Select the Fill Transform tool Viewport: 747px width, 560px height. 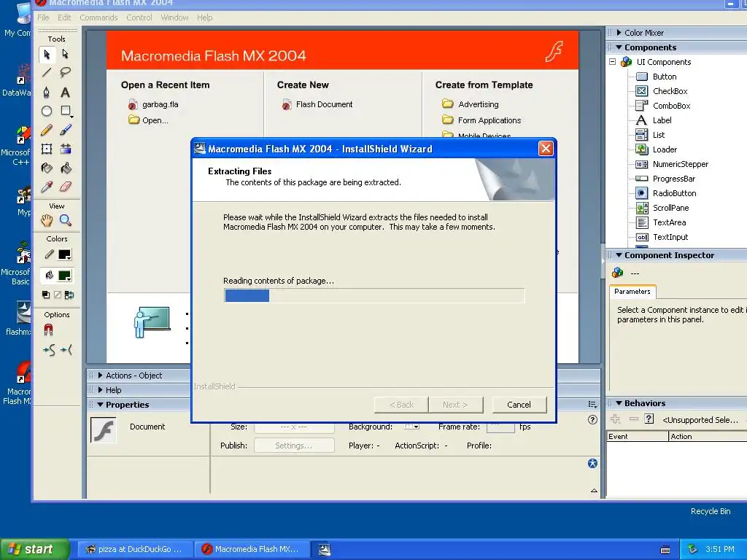(66, 149)
